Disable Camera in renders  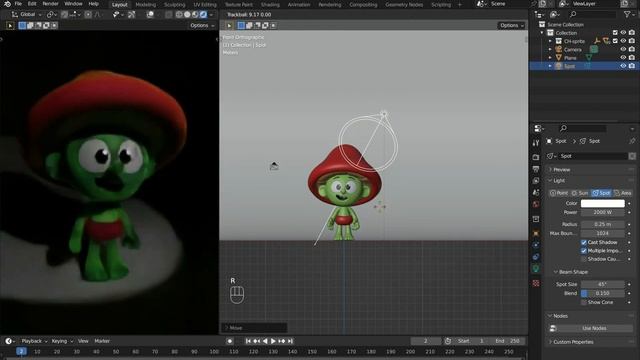pos(632,49)
